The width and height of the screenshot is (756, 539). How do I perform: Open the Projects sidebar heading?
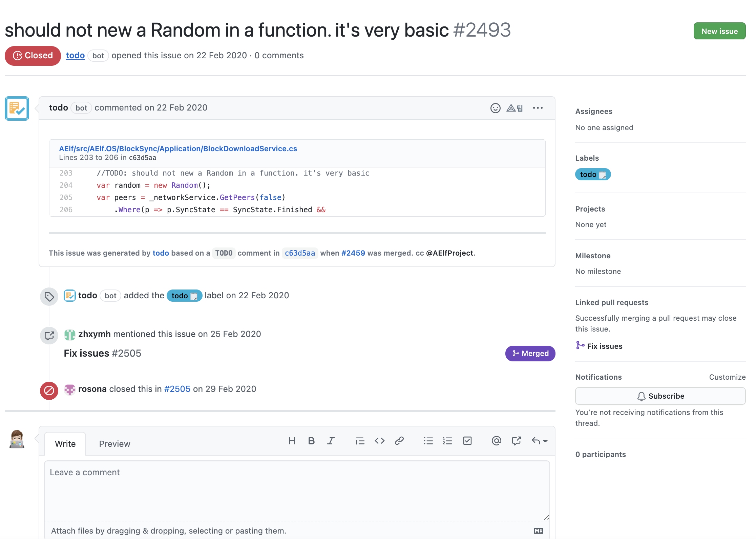[x=590, y=209]
